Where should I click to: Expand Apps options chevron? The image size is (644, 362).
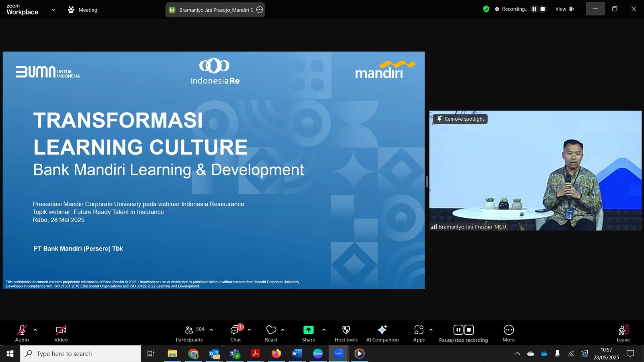(x=431, y=330)
